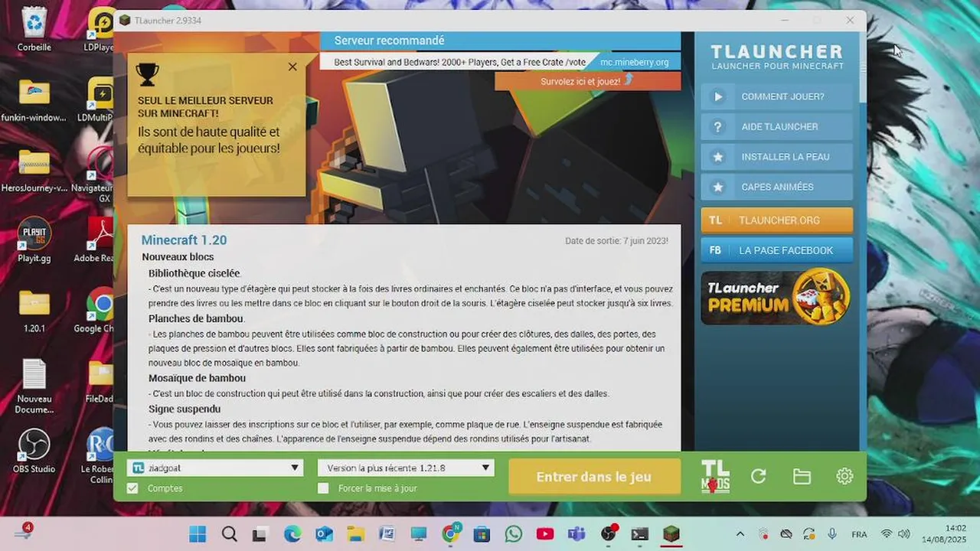Click mc.mineberry.org server address
980x551 pixels.
point(634,62)
